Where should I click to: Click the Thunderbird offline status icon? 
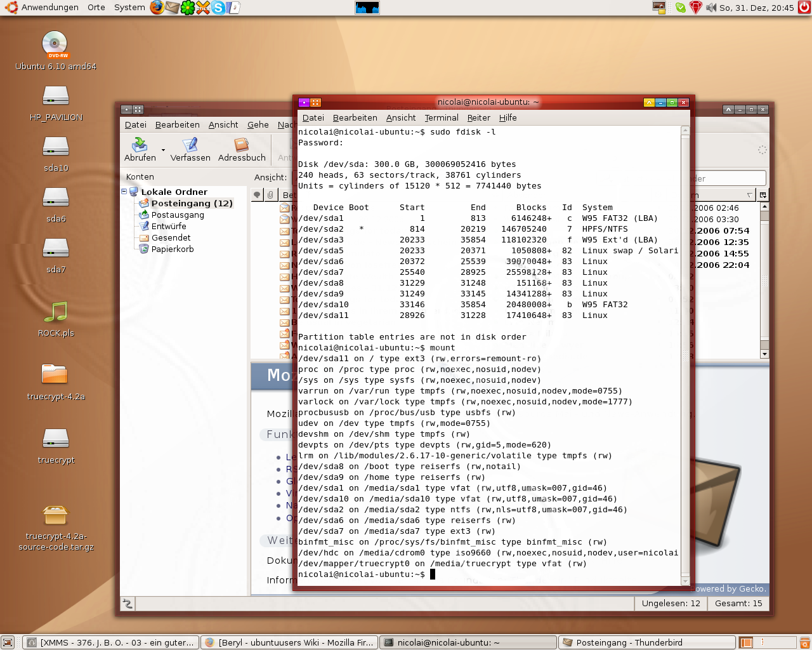pos(128,604)
